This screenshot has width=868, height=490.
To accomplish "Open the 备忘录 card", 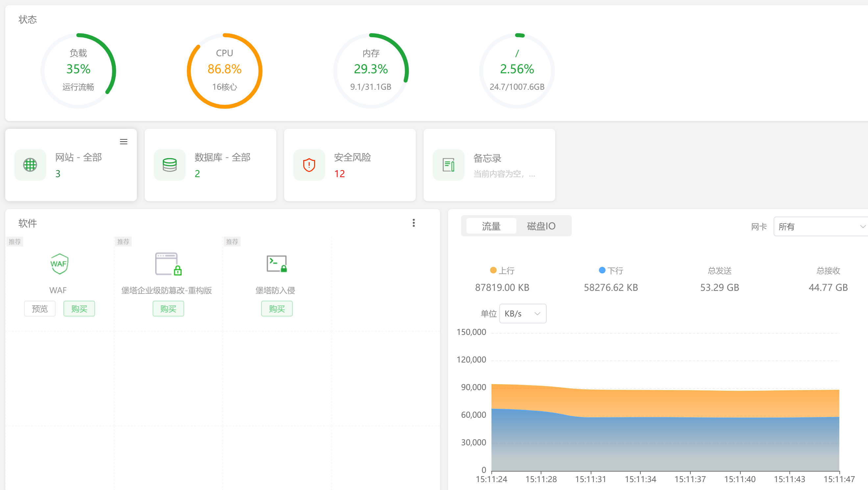I will coord(490,165).
